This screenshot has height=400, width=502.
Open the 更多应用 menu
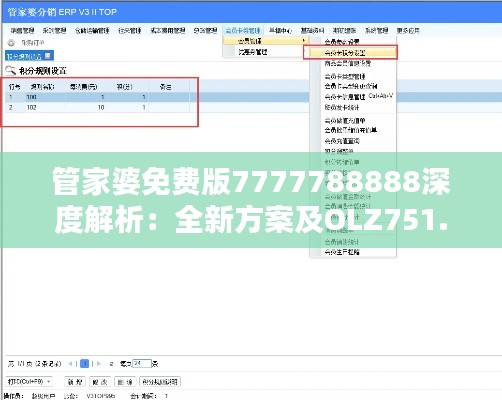(408, 31)
